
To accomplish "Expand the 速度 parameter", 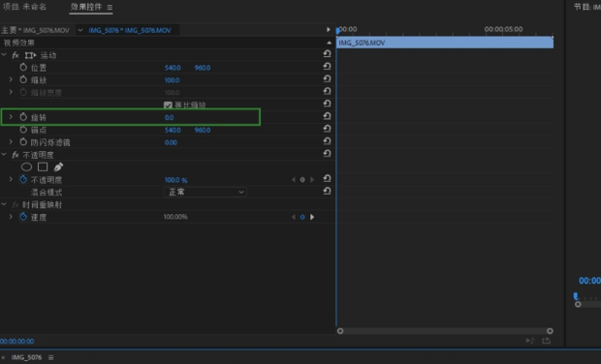I will pos(11,217).
